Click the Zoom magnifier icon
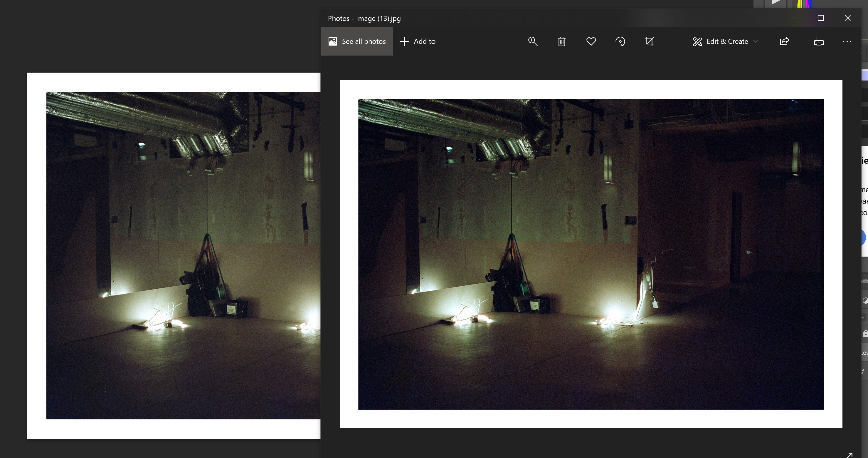This screenshot has height=458, width=868. click(533, 41)
